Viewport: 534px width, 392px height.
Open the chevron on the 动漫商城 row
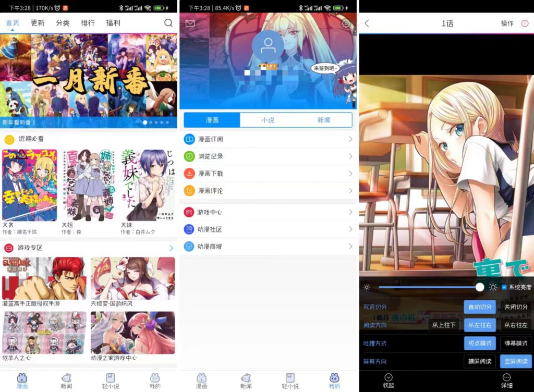(350, 247)
